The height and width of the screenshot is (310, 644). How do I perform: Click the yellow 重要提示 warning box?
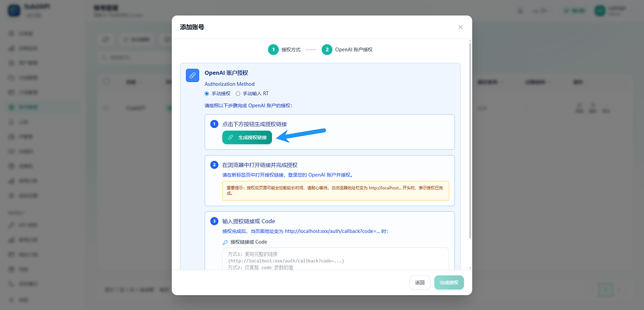coord(335,191)
